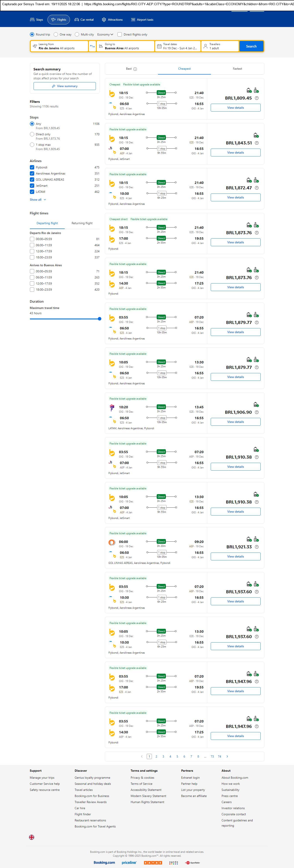Open the Economy cabin class dropdown
Image resolution: width=294 pixels, height=868 pixels.
click(x=105, y=34)
